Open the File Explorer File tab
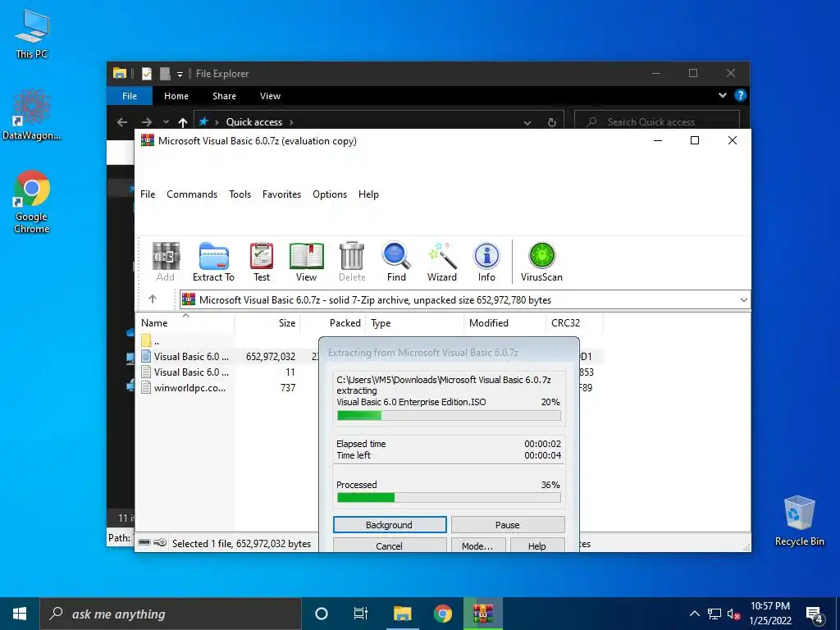840x630 pixels. (x=130, y=96)
